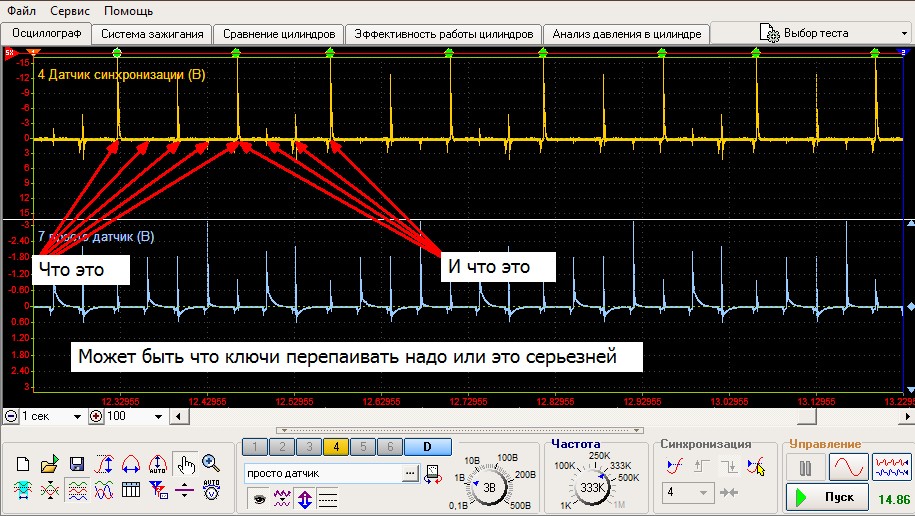Viewport: 915px width, 516px height.
Task: Click the scroll left arrow
Action: 178,416
